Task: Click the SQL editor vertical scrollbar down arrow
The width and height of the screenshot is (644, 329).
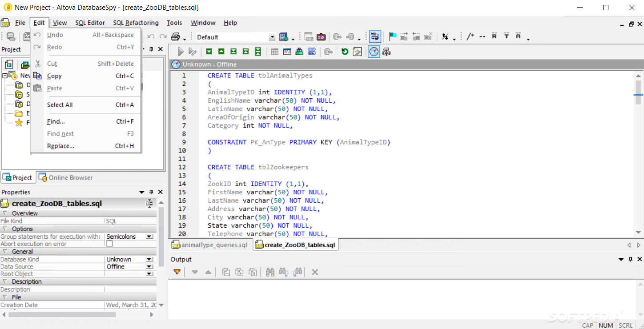Action: pyautogui.click(x=639, y=233)
